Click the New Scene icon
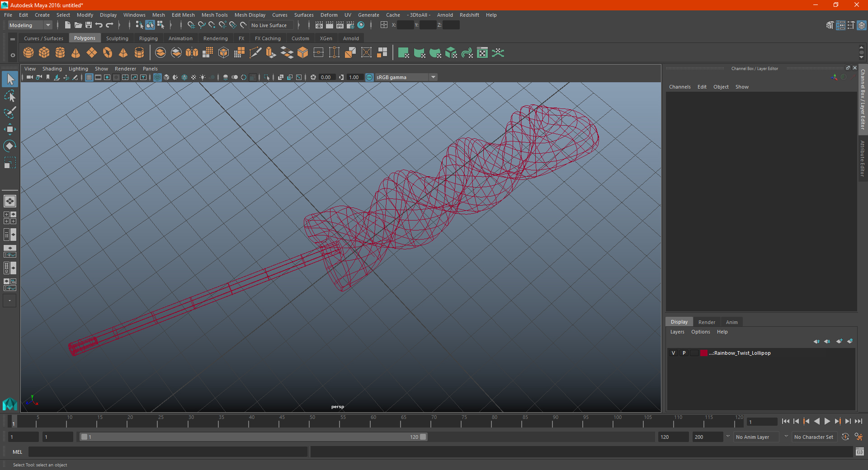Viewport: 868px width, 470px height. pos(68,25)
